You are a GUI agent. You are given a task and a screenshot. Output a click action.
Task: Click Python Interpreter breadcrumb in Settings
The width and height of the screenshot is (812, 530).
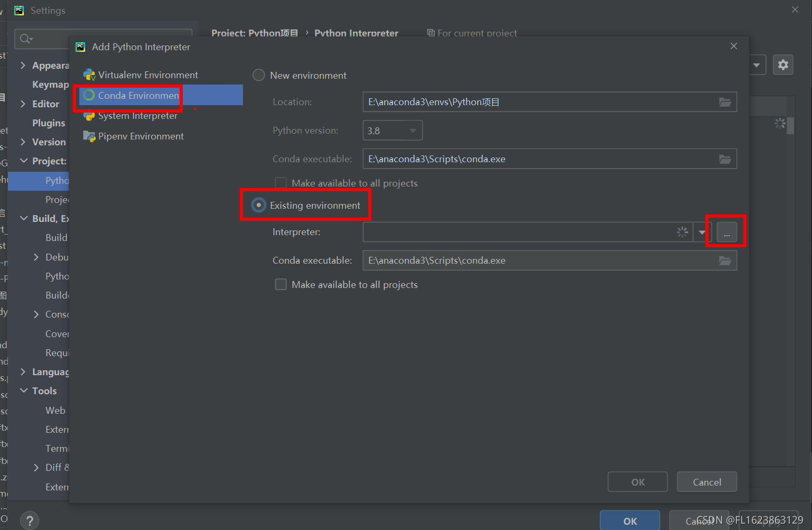pyautogui.click(x=357, y=33)
